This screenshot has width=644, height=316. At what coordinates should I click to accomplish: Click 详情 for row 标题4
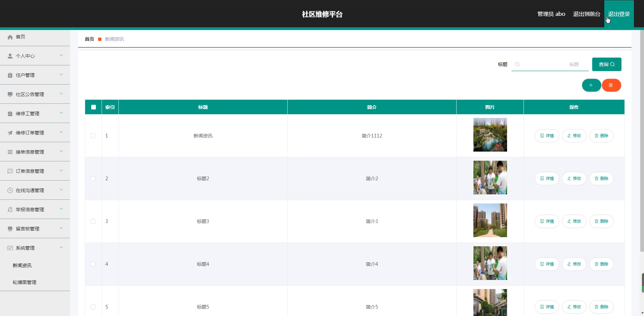coord(547,264)
